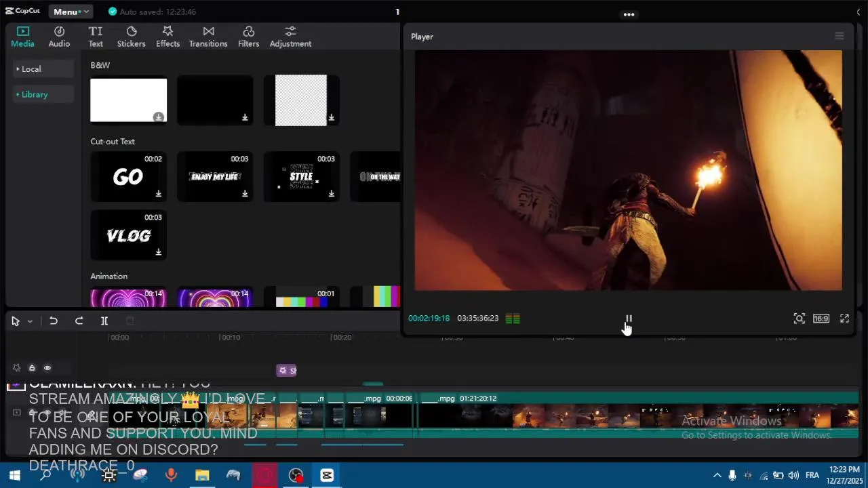Download the transparent checkered clip

tap(332, 117)
